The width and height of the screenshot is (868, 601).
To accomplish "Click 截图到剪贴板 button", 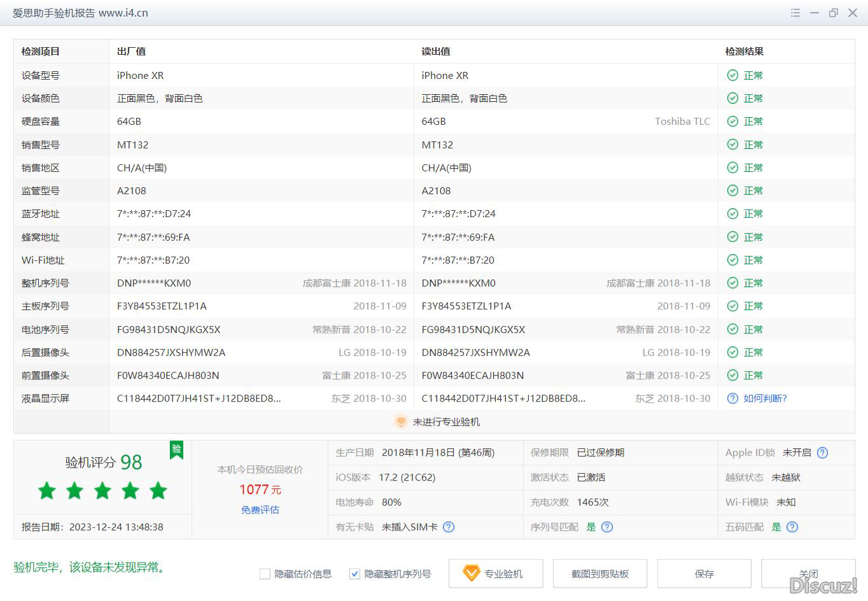I will [x=600, y=574].
